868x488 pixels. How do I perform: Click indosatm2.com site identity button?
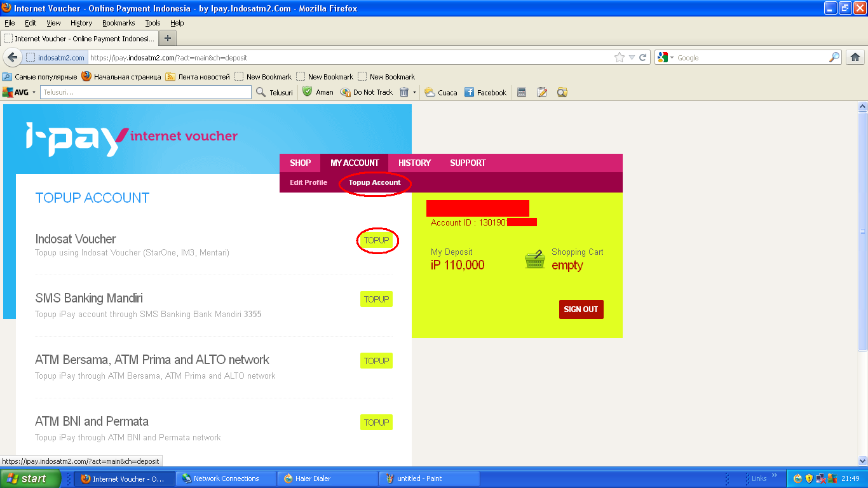56,57
